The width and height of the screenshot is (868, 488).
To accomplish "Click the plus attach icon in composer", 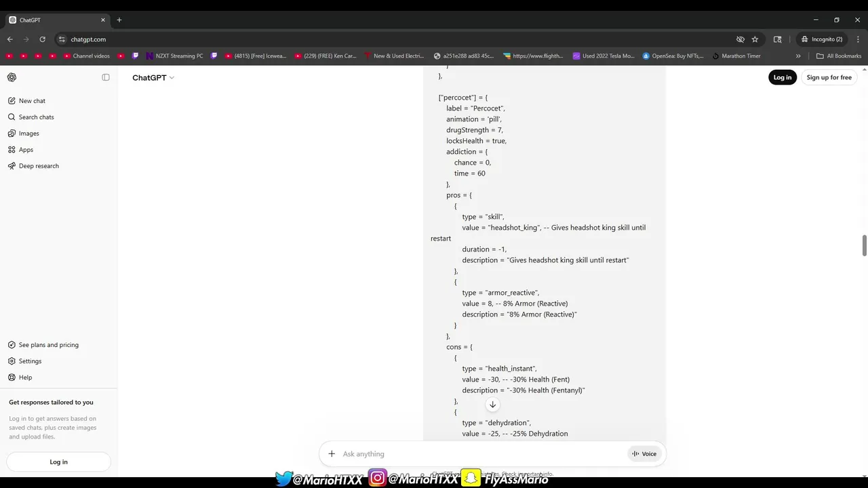I will [332, 454].
